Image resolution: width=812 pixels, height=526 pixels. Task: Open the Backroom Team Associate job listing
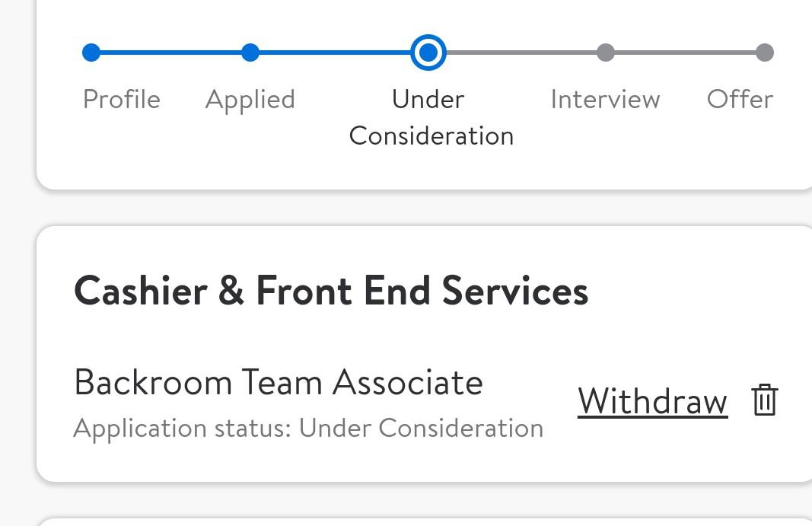pos(279,383)
